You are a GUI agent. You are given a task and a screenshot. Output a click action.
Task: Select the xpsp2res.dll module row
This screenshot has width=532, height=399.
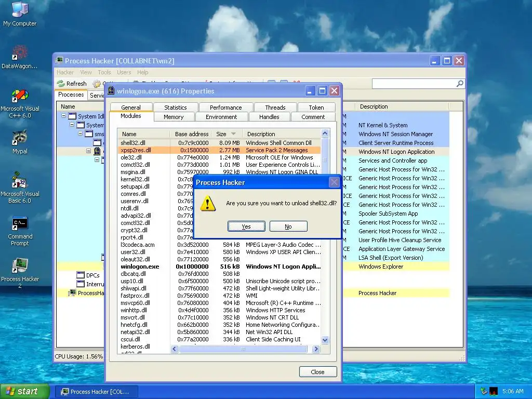[219, 150]
